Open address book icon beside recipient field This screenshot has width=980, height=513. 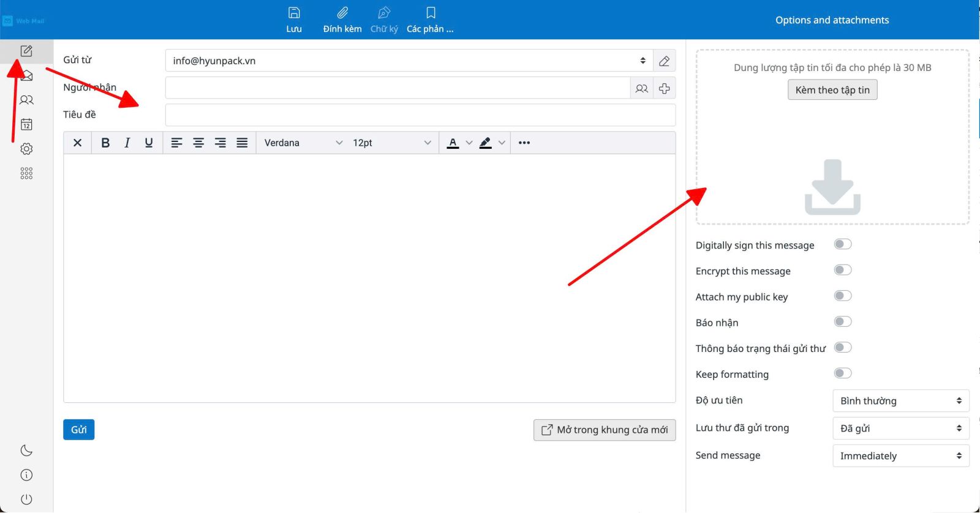coord(642,89)
